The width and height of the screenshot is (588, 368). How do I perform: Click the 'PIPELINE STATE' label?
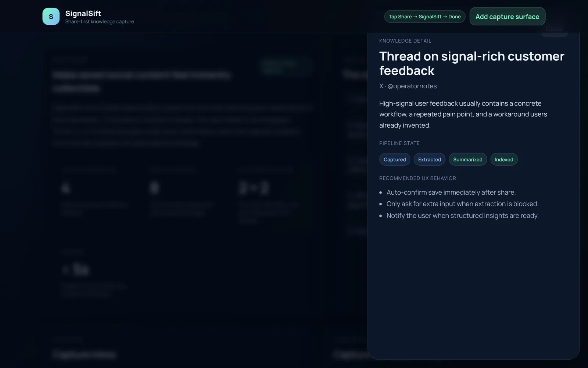399,143
